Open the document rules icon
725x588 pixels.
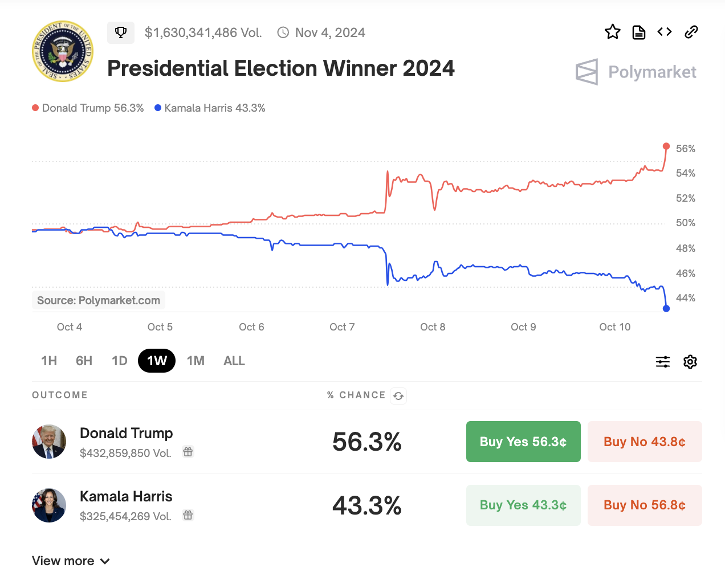coord(639,32)
